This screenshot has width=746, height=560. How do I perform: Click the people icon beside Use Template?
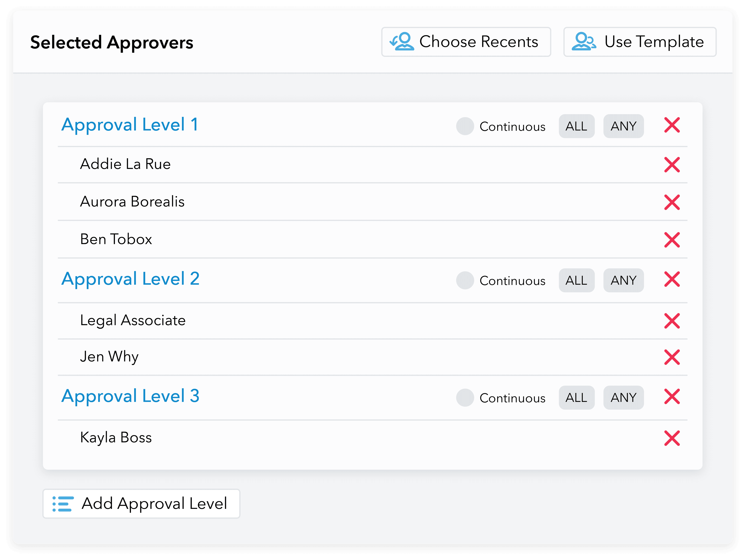tap(585, 41)
